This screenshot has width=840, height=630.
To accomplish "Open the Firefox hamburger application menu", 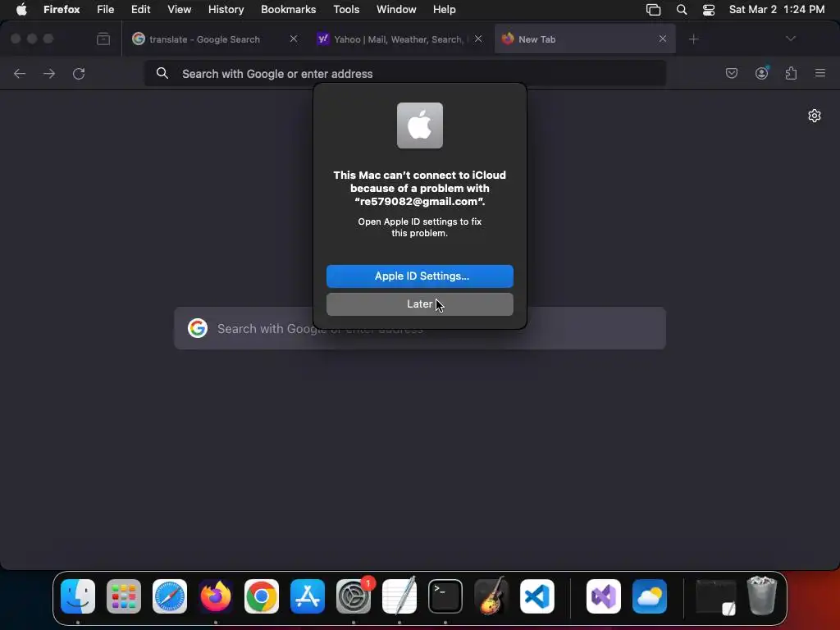I will coord(820,73).
